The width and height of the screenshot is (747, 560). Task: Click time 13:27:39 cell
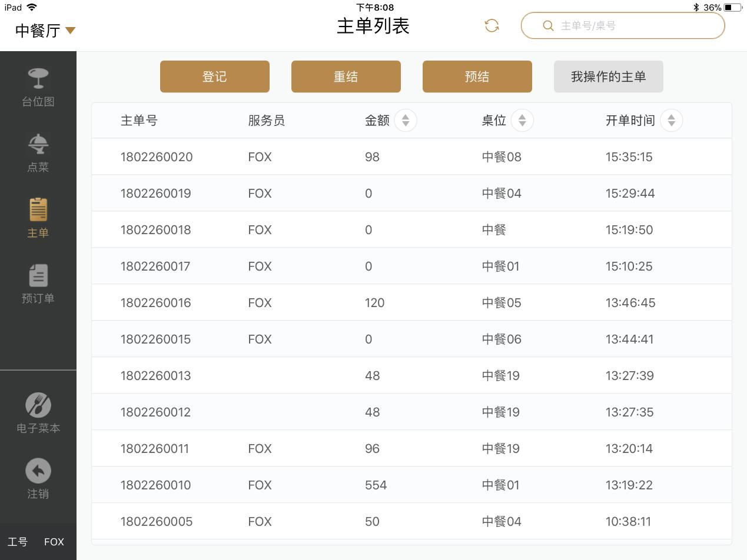(629, 376)
